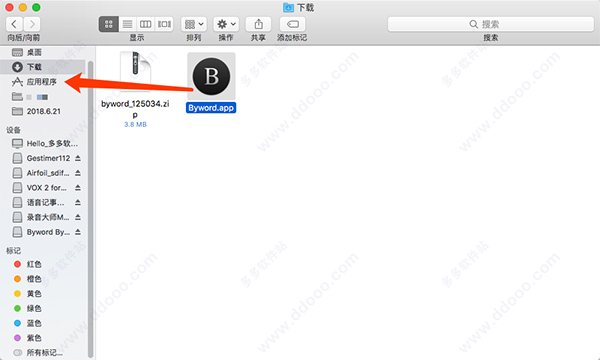Select the 录音大师M... disk
The height and width of the screenshot is (360, 600).
41,217
